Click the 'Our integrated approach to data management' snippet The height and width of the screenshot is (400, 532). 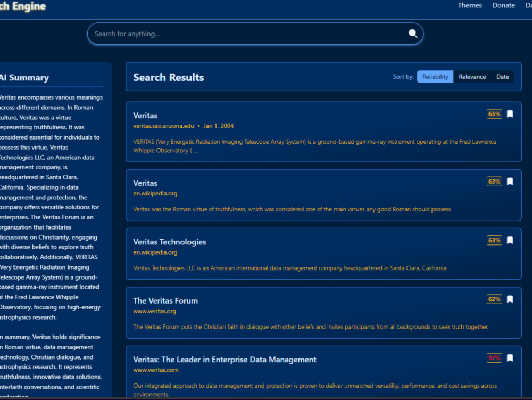click(x=315, y=390)
